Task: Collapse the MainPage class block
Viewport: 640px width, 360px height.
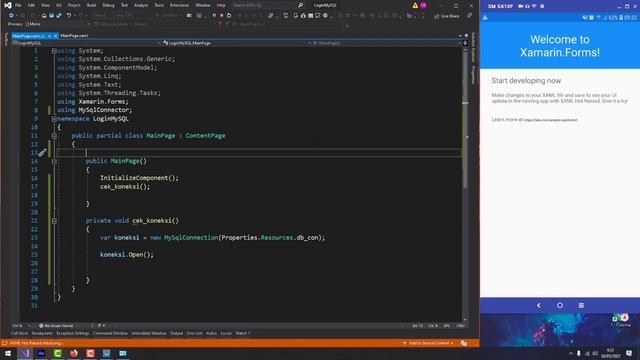Action: (x=54, y=136)
